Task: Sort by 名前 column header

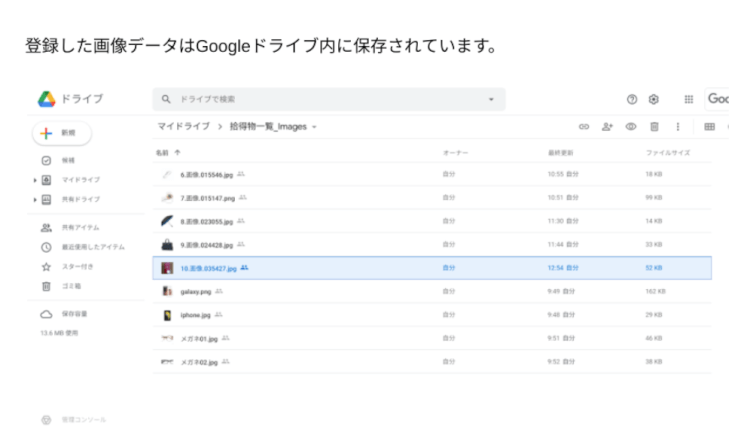Action: pyautogui.click(x=162, y=153)
